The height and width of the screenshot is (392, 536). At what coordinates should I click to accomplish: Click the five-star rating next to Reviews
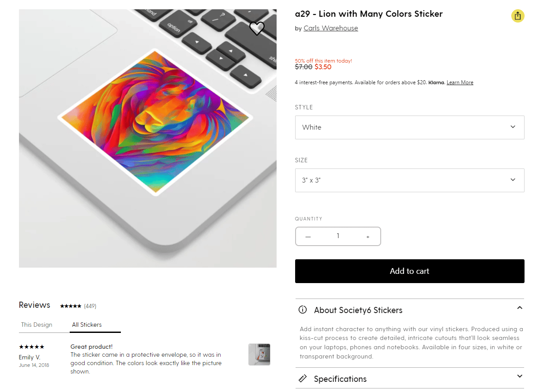(x=71, y=306)
